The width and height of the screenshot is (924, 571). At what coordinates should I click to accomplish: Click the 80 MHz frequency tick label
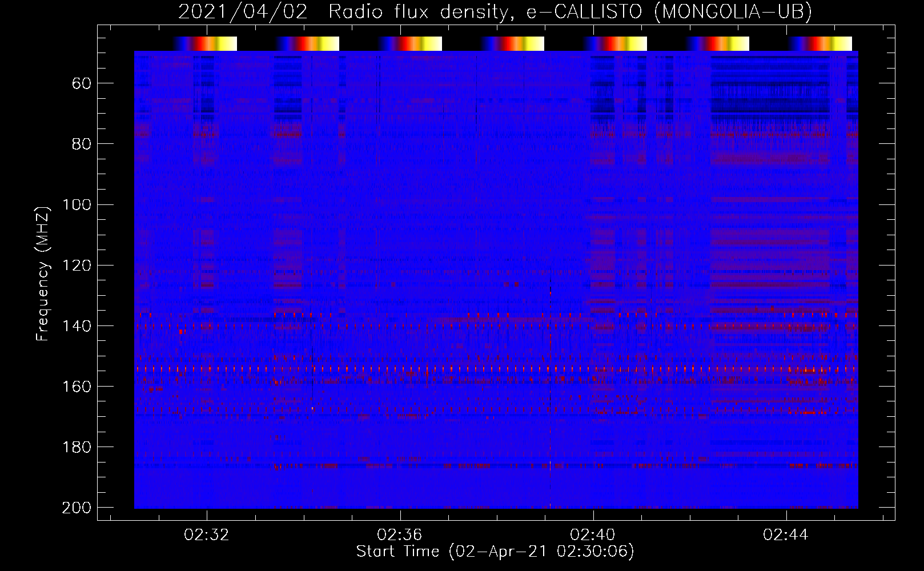82,144
